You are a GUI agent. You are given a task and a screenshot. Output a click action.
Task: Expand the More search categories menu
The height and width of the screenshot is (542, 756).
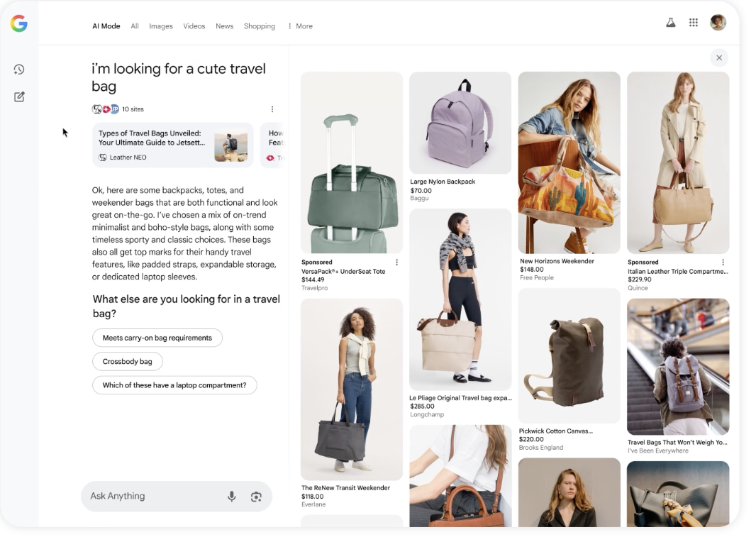click(301, 26)
